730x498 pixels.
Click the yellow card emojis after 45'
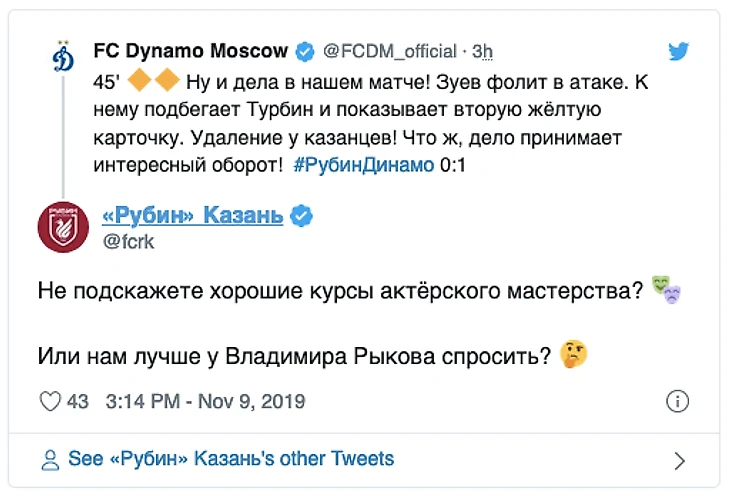154,82
